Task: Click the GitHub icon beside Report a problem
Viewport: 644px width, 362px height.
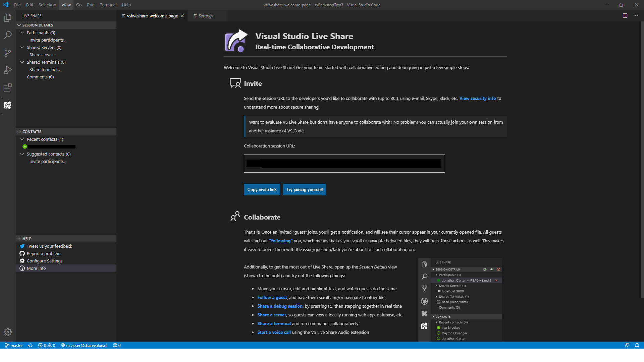Action: click(22, 253)
